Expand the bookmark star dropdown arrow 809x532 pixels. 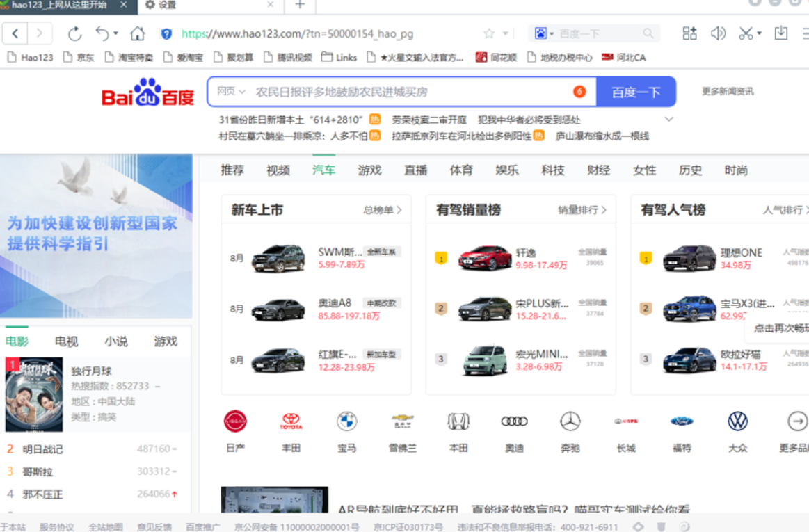click(x=506, y=34)
